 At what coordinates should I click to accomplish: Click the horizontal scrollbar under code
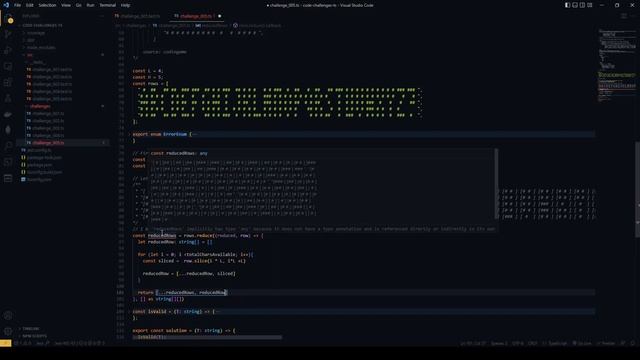point(207,338)
